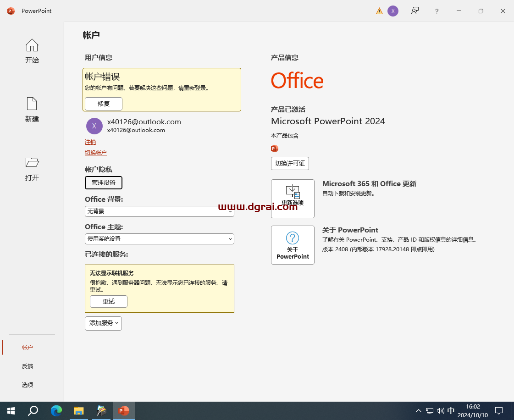The width and height of the screenshot is (514, 420).
Task: Click 重试 to retry connected services
Action: pos(108,301)
